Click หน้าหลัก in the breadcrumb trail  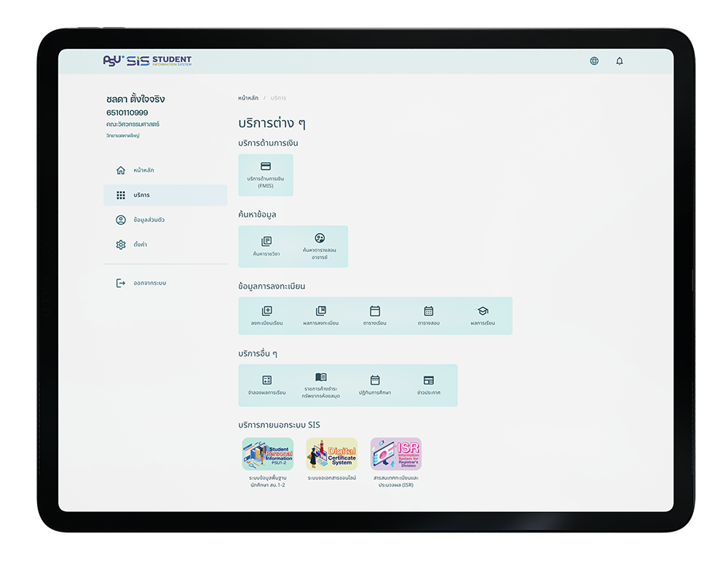point(247,98)
